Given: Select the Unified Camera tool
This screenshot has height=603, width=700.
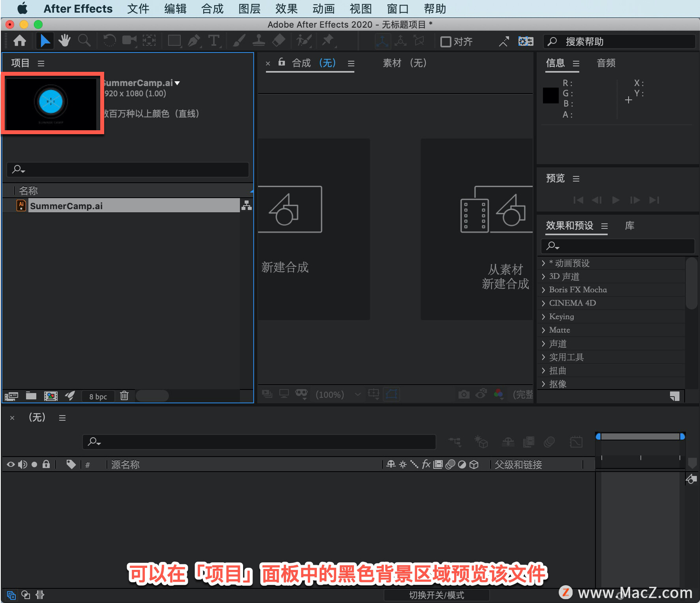Looking at the screenshot, I should [129, 41].
